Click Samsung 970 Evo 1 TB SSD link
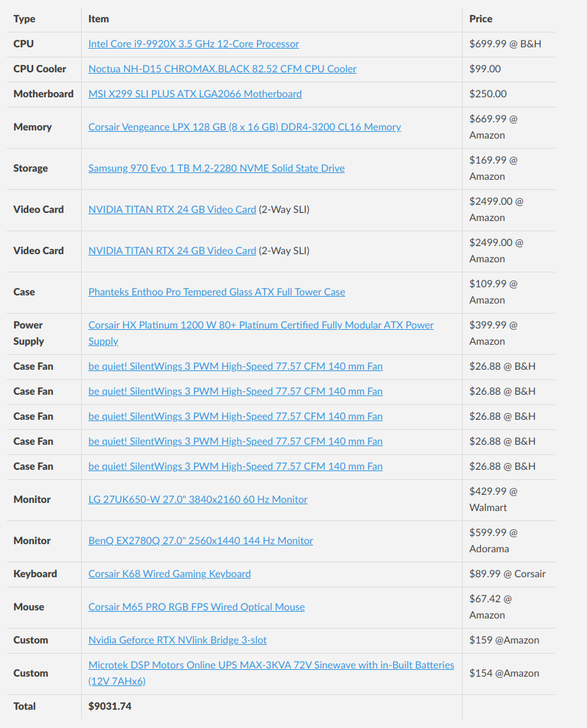 pyautogui.click(x=216, y=168)
